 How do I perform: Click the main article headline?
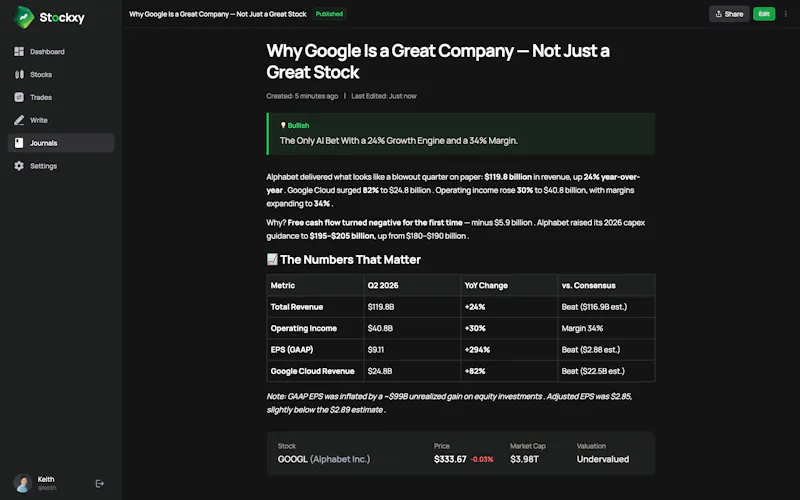click(x=438, y=61)
